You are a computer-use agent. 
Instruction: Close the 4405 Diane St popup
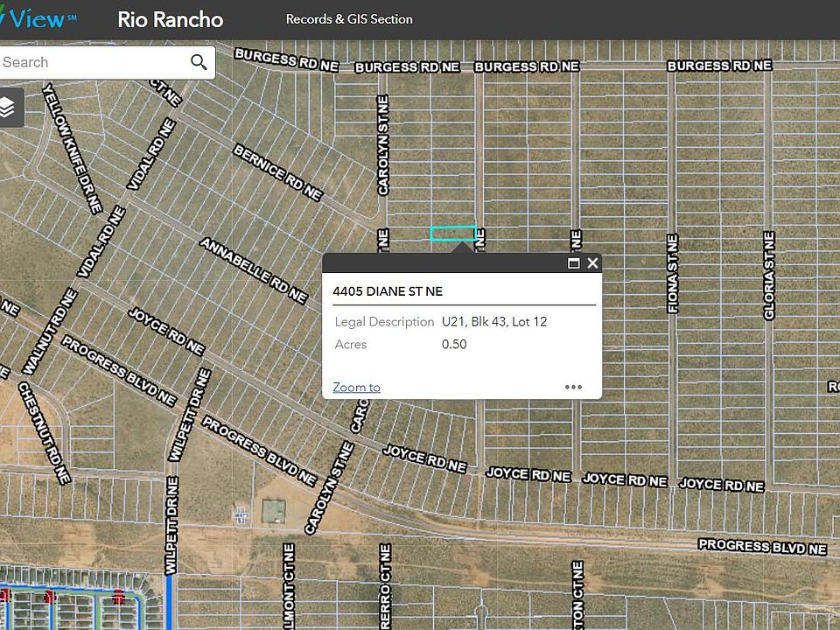pos(592,263)
